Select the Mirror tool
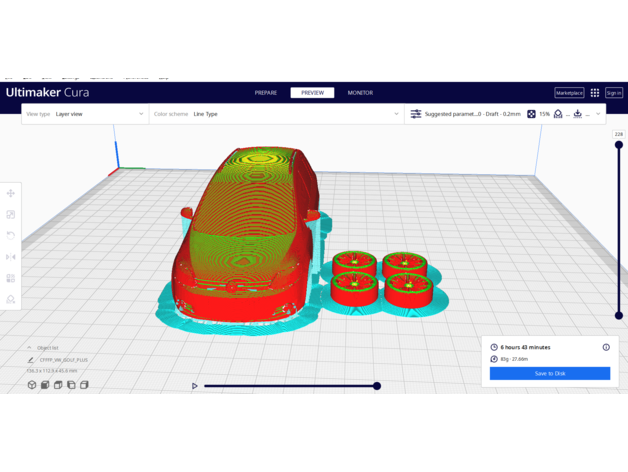Image resolution: width=628 pixels, height=472 pixels. coord(11,257)
